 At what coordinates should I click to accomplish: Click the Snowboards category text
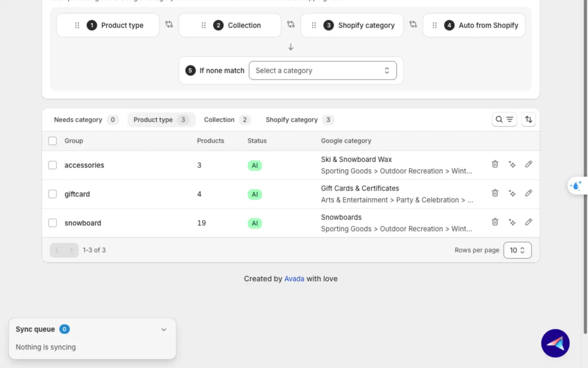(341, 218)
